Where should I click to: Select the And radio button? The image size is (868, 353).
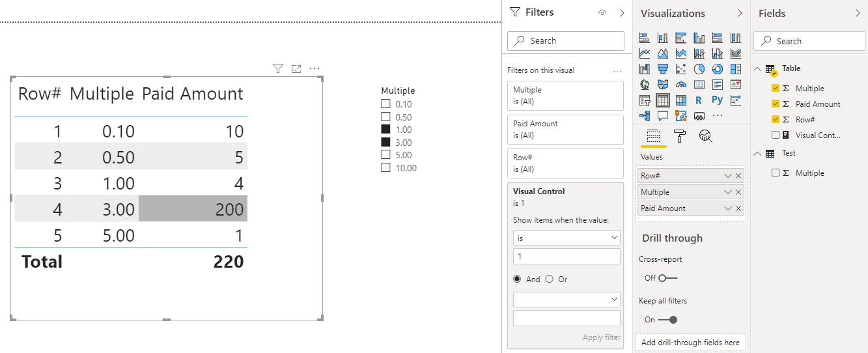click(x=517, y=279)
